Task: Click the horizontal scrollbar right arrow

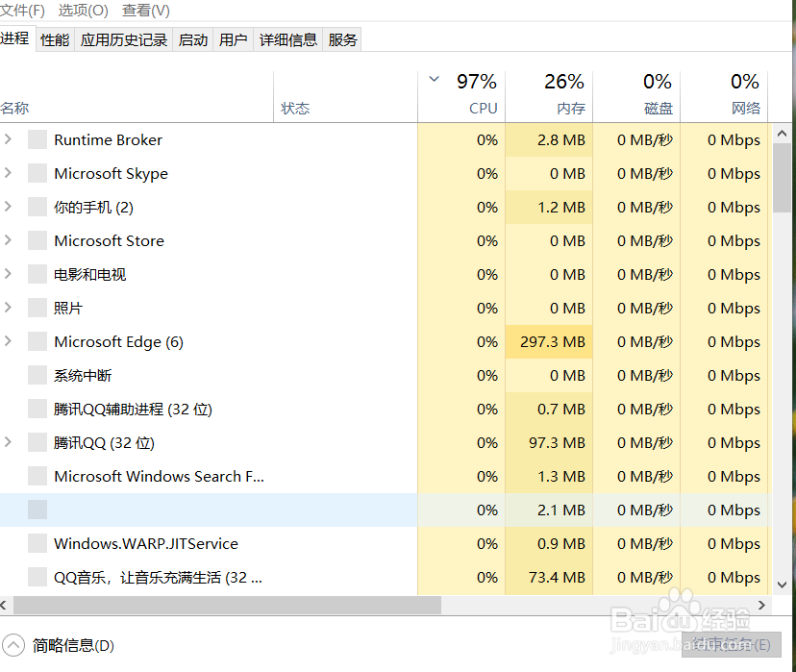Action: click(761, 605)
